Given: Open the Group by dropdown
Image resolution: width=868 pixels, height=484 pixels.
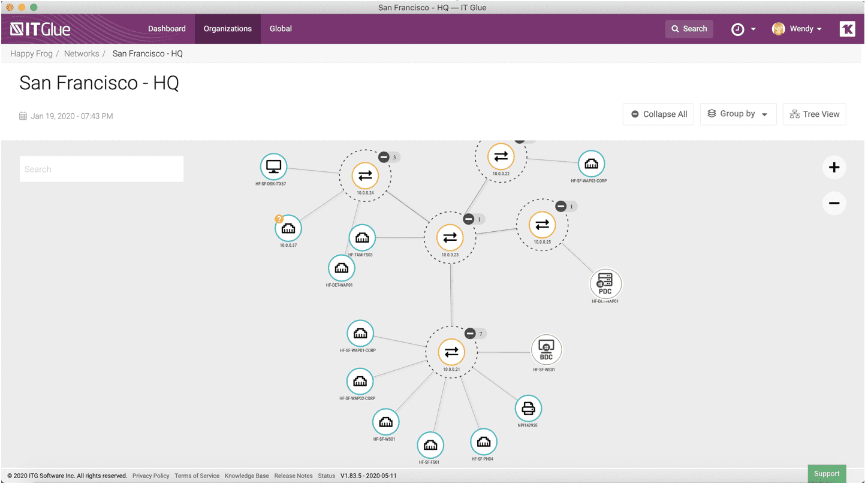Looking at the screenshot, I should [x=738, y=114].
